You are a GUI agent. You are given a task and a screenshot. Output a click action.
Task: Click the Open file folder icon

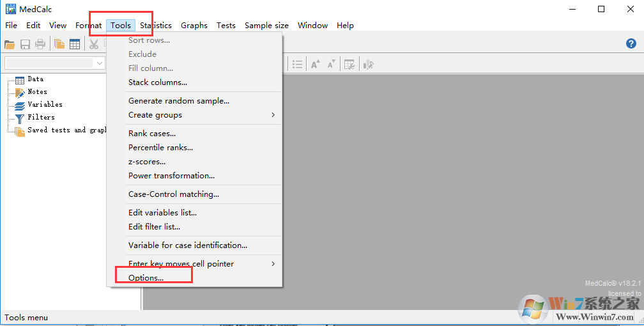click(10, 44)
